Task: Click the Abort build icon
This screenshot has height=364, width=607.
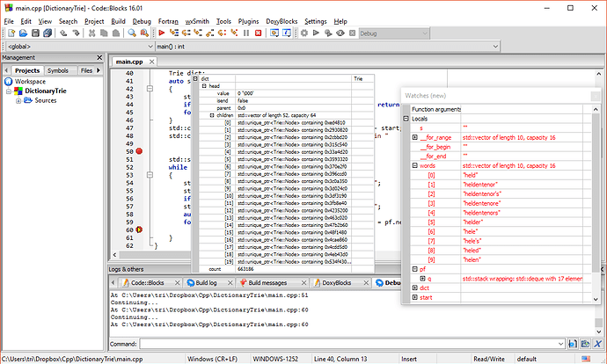Action: point(352,33)
